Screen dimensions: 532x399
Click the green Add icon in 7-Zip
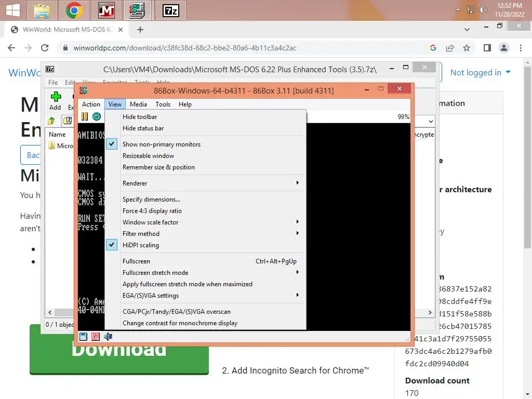coord(55,97)
